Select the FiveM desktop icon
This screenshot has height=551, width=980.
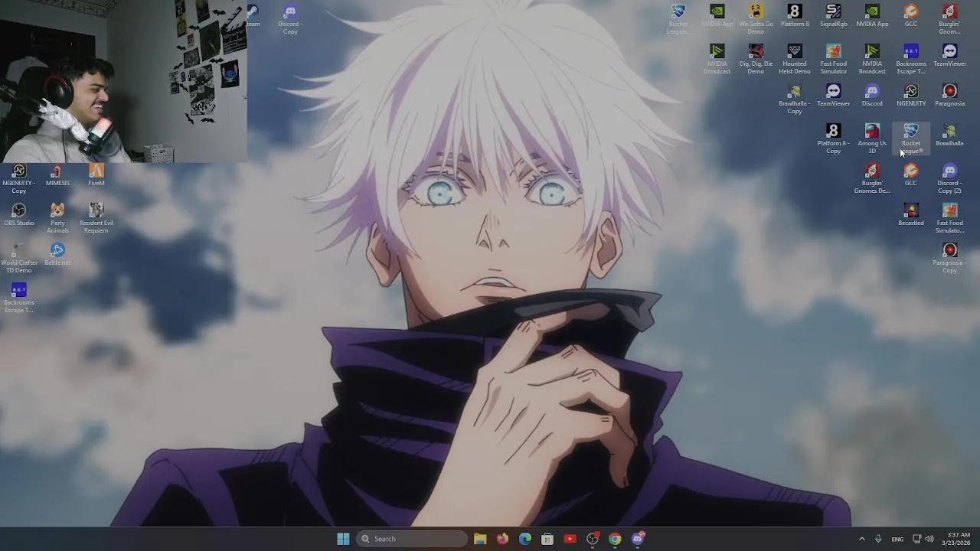click(96, 175)
